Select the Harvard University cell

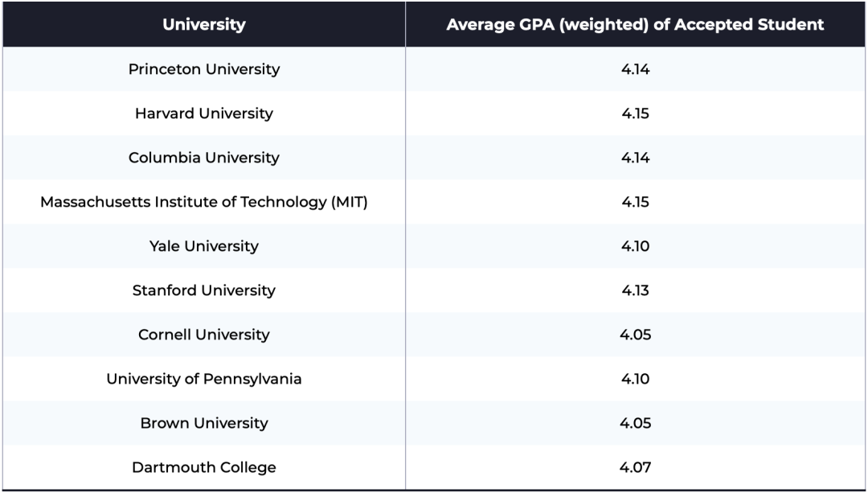(204, 113)
